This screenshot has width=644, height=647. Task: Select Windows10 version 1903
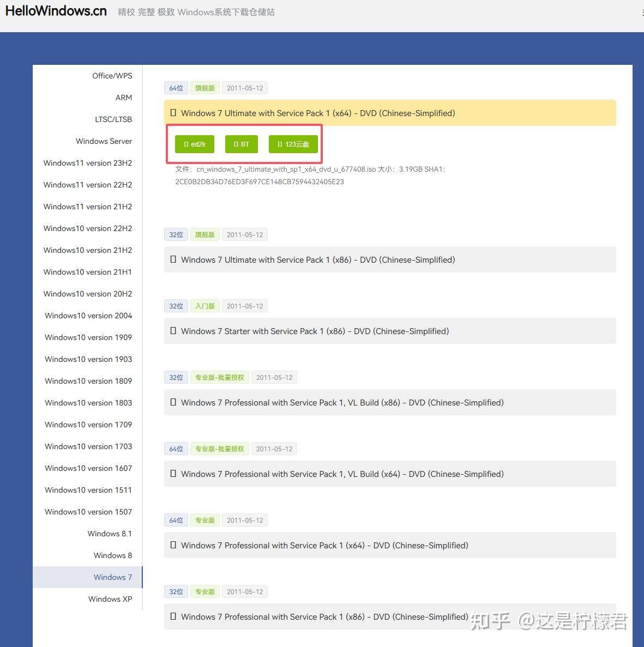[88, 359]
